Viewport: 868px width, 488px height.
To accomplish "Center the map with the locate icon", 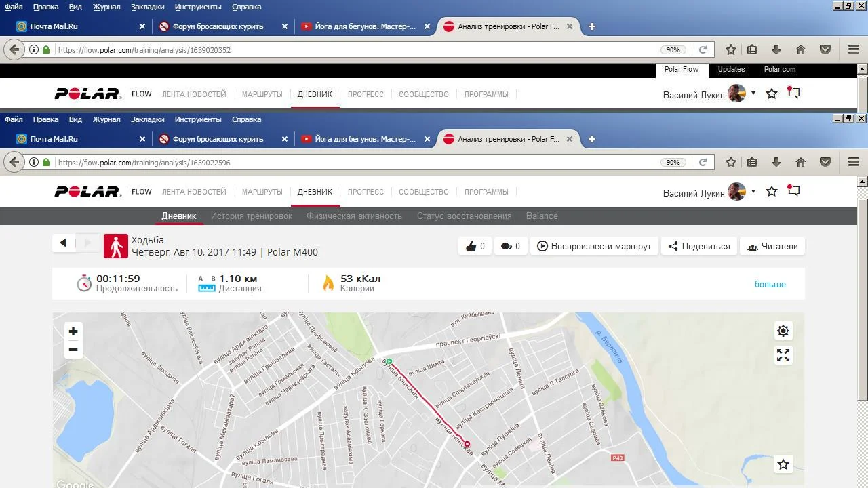I will [783, 331].
